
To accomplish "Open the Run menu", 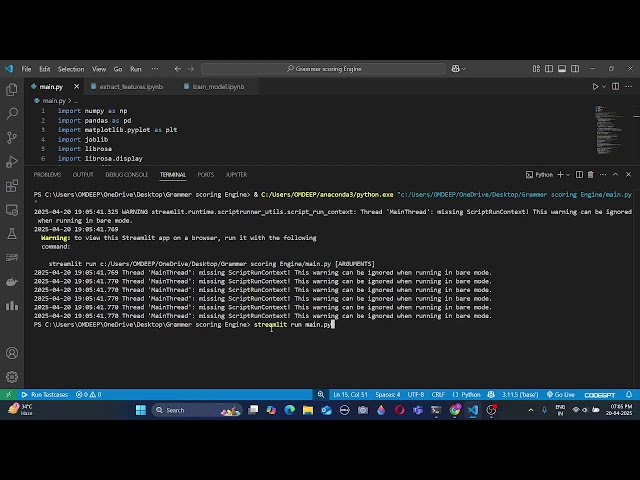I will click(136, 69).
